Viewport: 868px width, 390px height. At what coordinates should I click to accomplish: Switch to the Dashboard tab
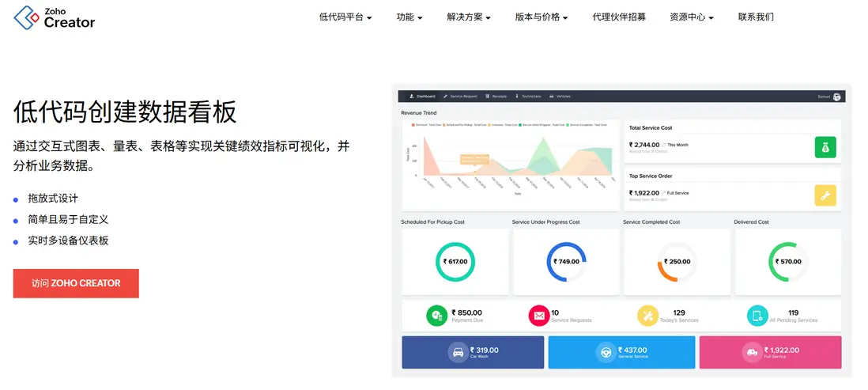click(x=422, y=97)
